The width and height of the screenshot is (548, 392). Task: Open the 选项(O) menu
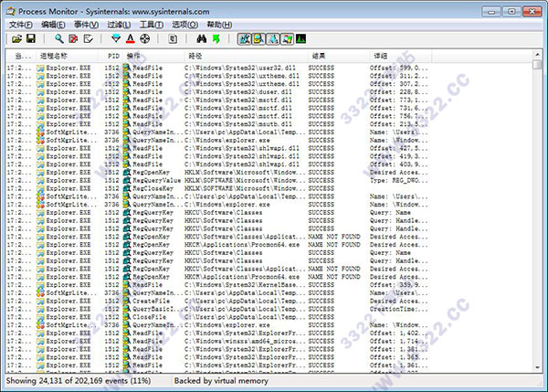(184, 25)
